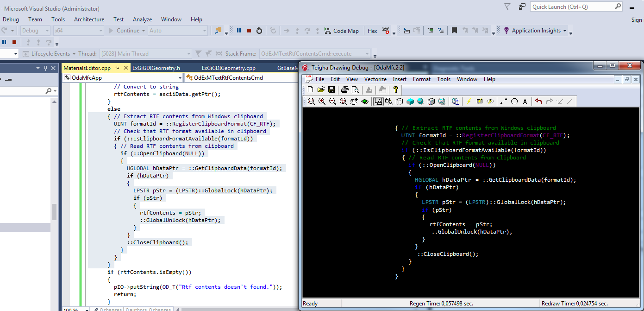Viewport: 644px width, 311px height.
Task: Click the 'return;' code line
Action: point(125,294)
